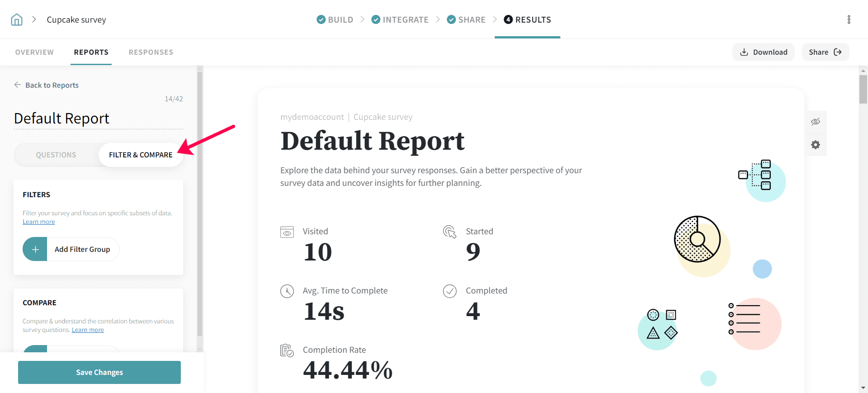The width and height of the screenshot is (868, 393).
Task: Open the three-dot options menu
Action: click(849, 19)
